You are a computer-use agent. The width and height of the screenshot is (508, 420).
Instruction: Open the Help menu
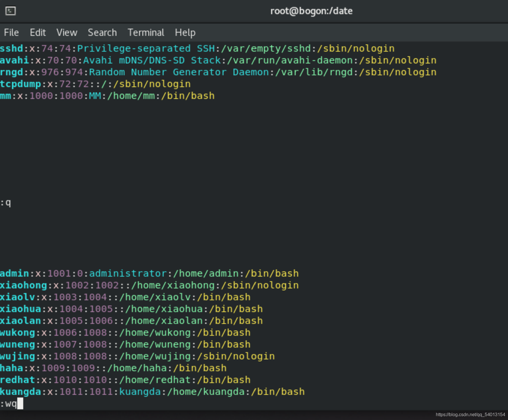(x=185, y=33)
